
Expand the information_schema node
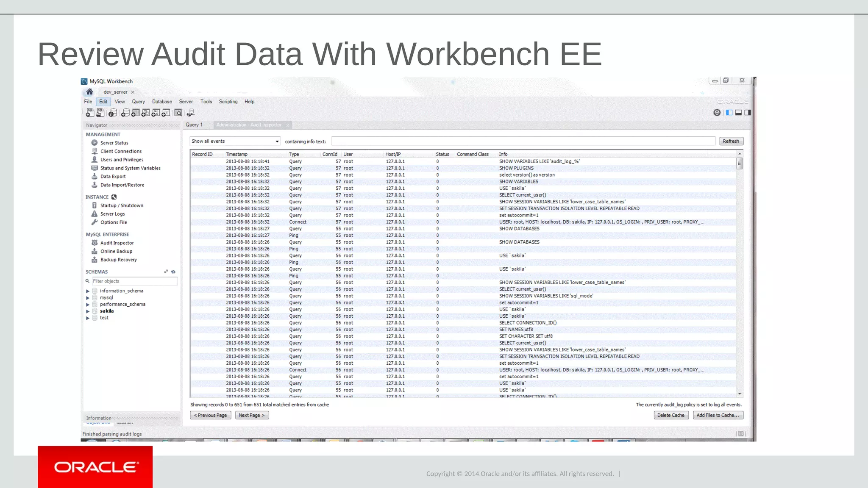[88, 291]
